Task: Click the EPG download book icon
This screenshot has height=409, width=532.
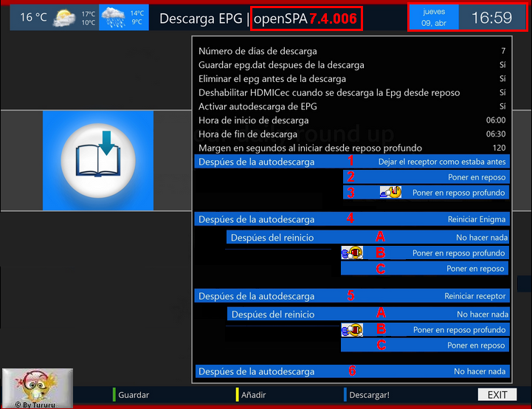Action: (98, 160)
